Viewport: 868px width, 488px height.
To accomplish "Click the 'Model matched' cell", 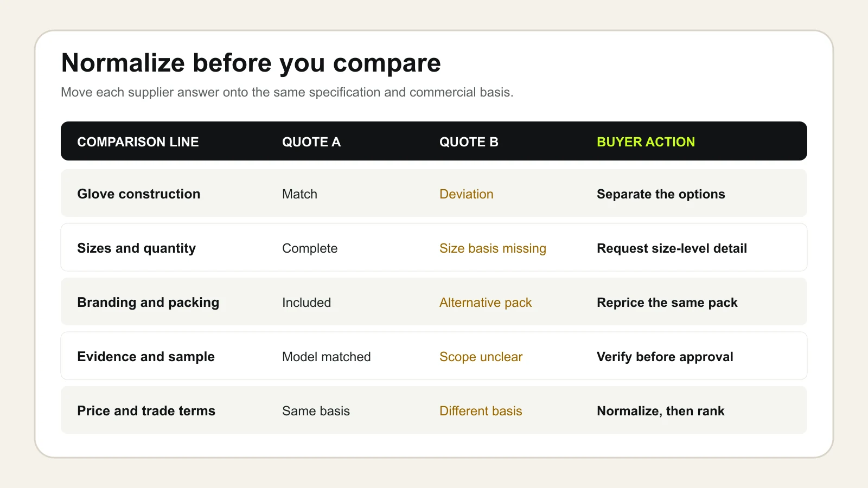I will tap(327, 357).
